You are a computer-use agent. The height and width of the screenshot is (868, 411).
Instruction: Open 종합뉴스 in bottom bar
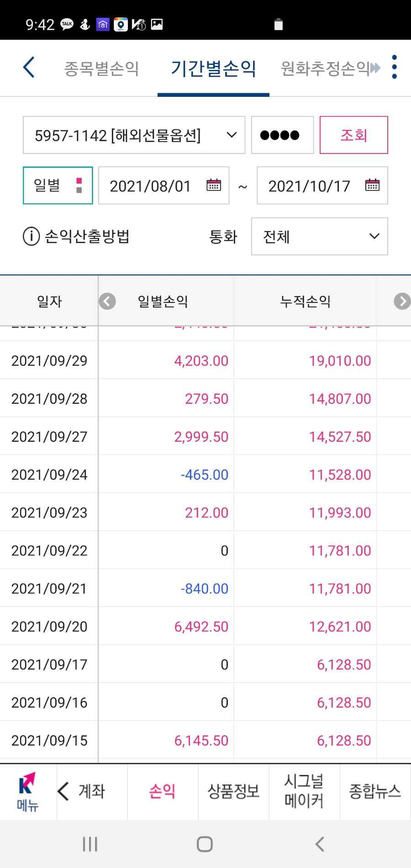coord(375,791)
